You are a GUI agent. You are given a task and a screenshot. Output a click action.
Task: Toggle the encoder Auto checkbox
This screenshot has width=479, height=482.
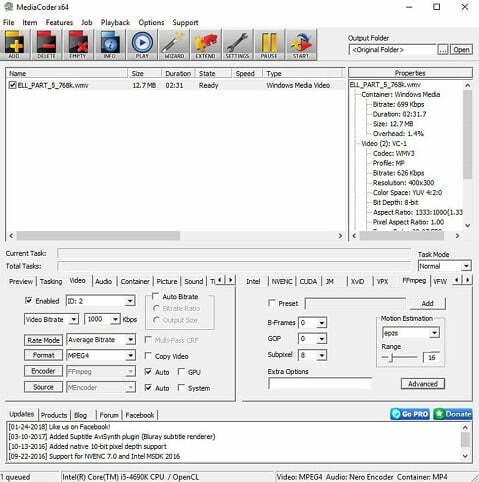coord(148,372)
